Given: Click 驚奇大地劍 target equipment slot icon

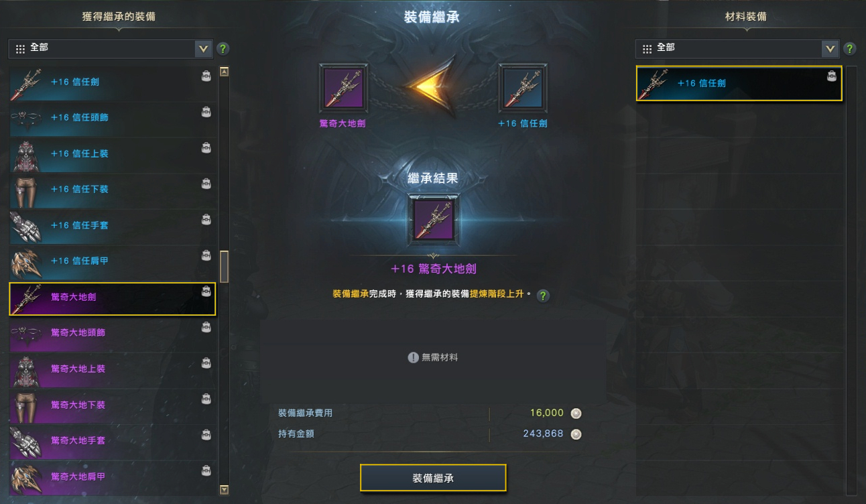Looking at the screenshot, I should coord(344,88).
